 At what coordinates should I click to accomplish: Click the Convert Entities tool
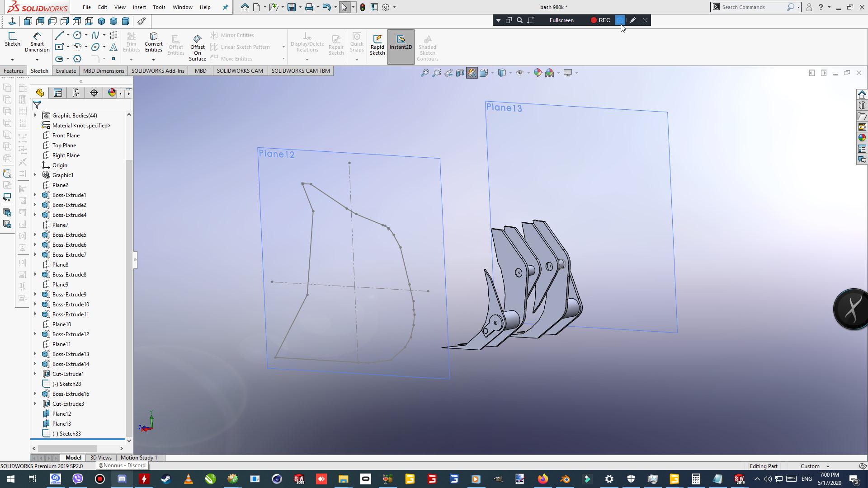click(154, 42)
